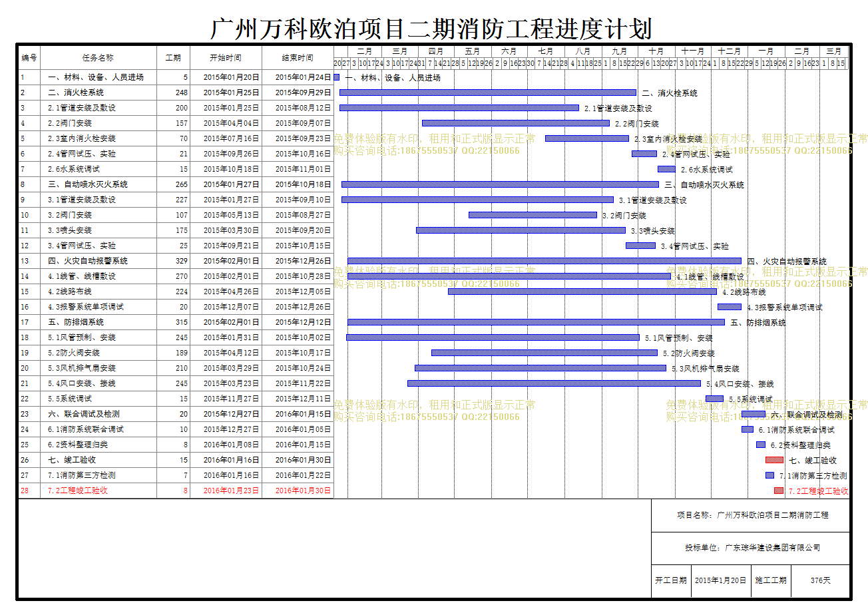Select task name 2.1管道安装及敷设
868x615 pixels.
81,108
